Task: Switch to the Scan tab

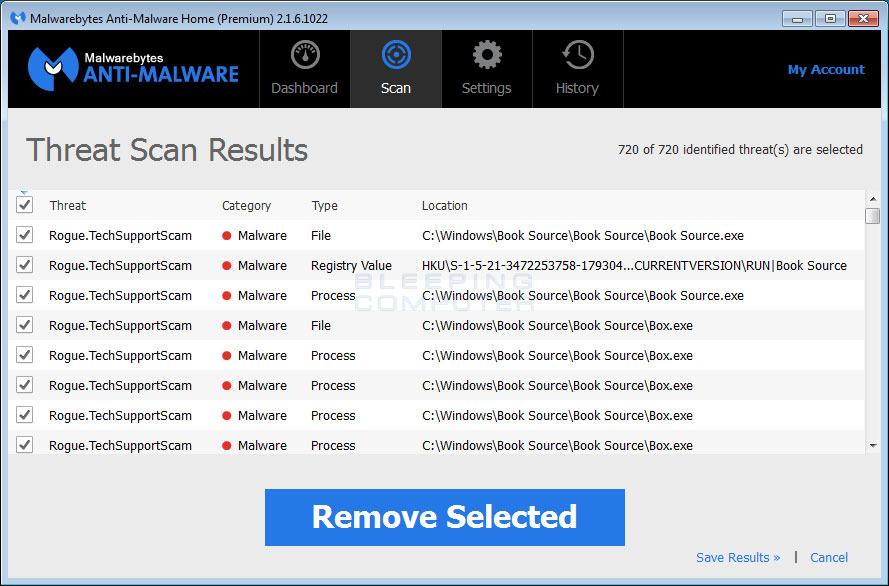Action: pos(396,69)
